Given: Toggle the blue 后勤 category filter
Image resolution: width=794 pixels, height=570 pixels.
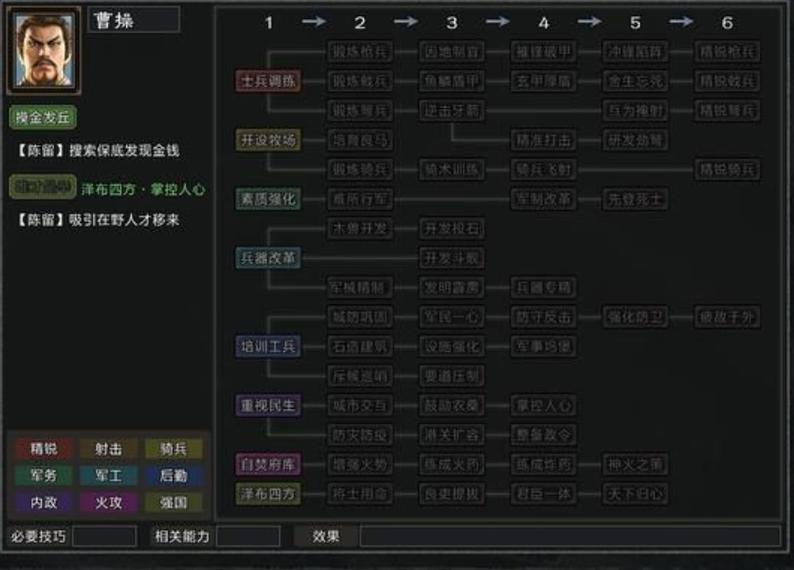Looking at the screenshot, I should (x=174, y=475).
